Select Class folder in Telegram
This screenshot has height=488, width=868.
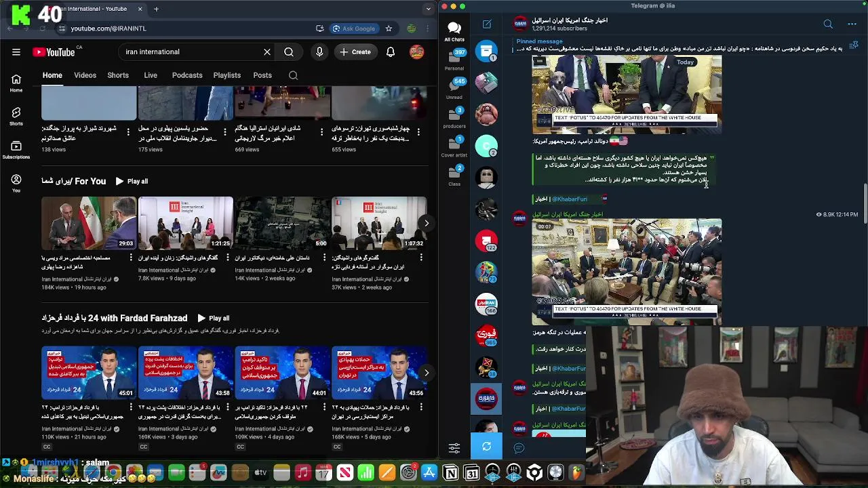tap(454, 175)
